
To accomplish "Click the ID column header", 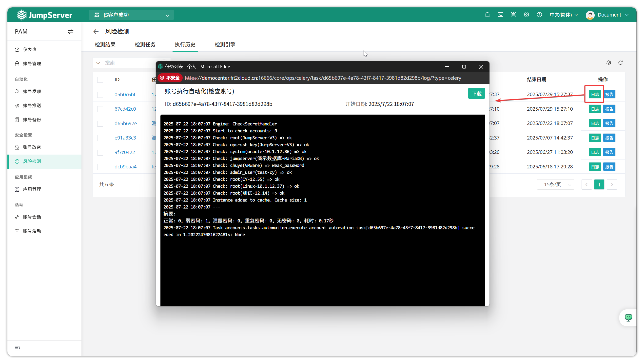I will pyautogui.click(x=117, y=80).
